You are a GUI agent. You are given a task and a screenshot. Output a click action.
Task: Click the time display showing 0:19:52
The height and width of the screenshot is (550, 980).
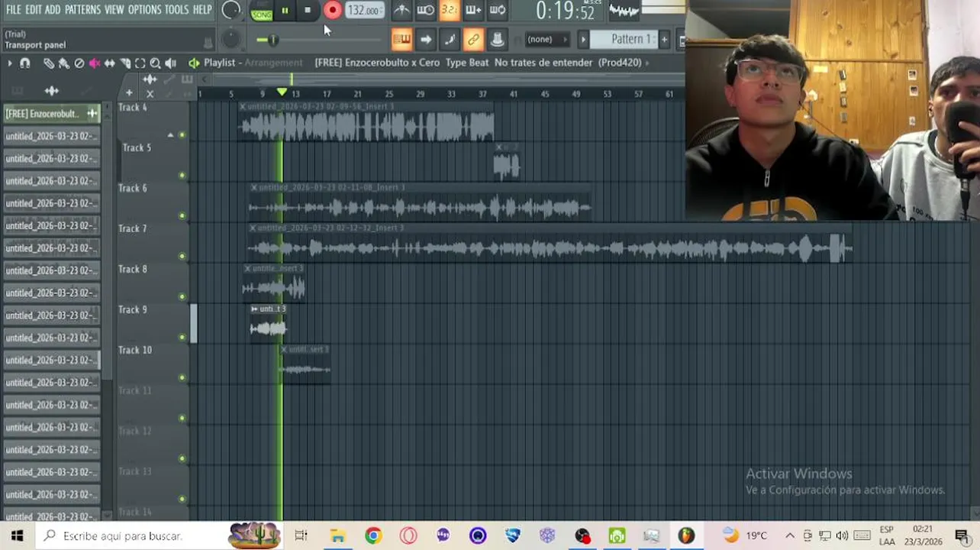(565, 11)
